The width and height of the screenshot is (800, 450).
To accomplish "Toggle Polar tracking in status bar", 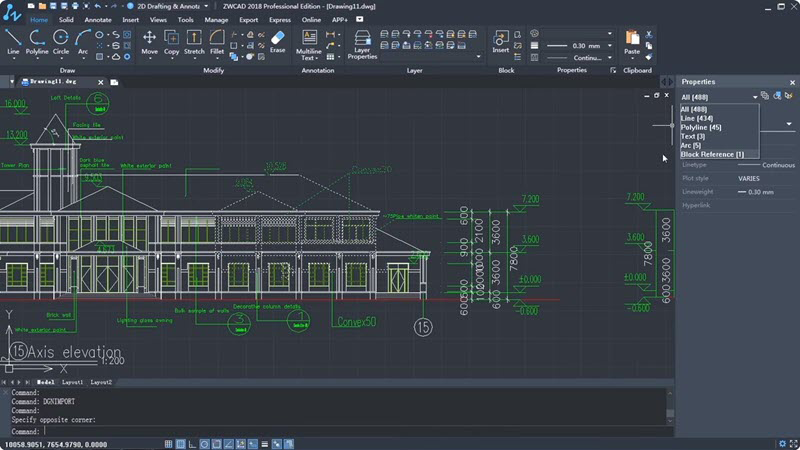I will [205, 444].
